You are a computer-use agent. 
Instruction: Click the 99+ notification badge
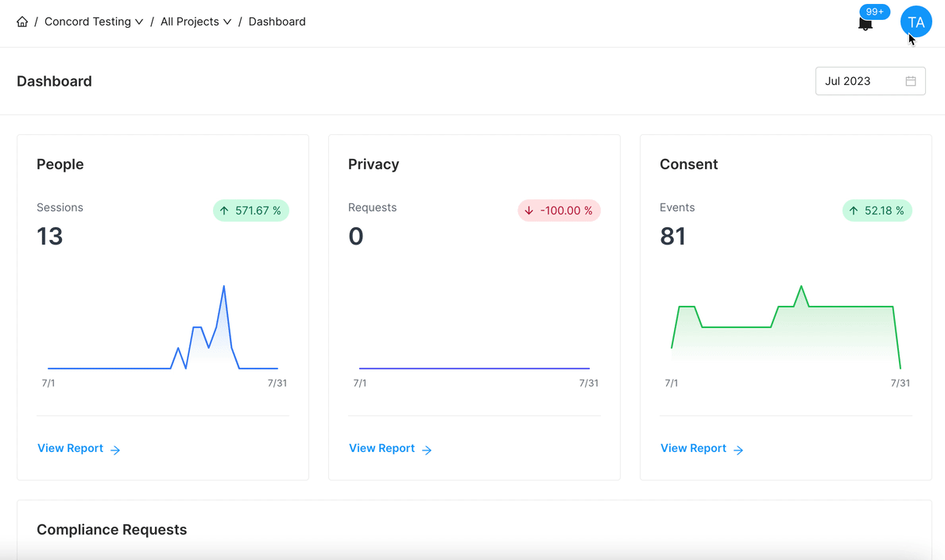tap(874, 12)
